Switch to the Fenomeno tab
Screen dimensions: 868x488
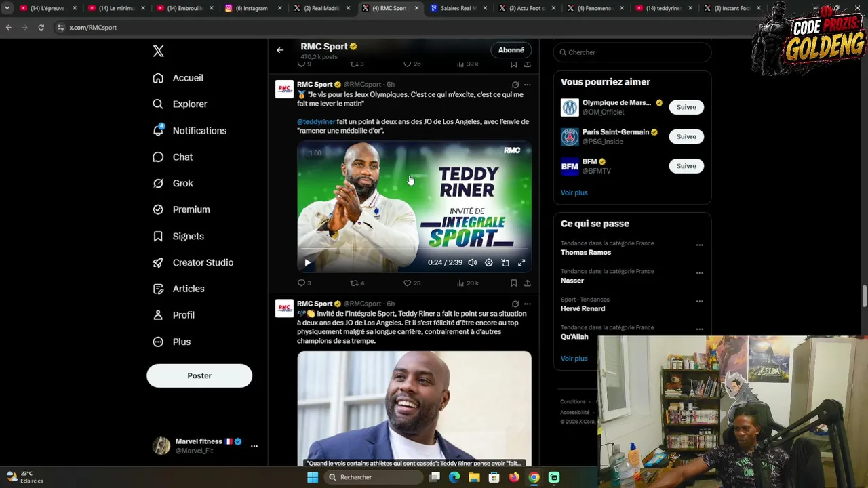point(595,8)
